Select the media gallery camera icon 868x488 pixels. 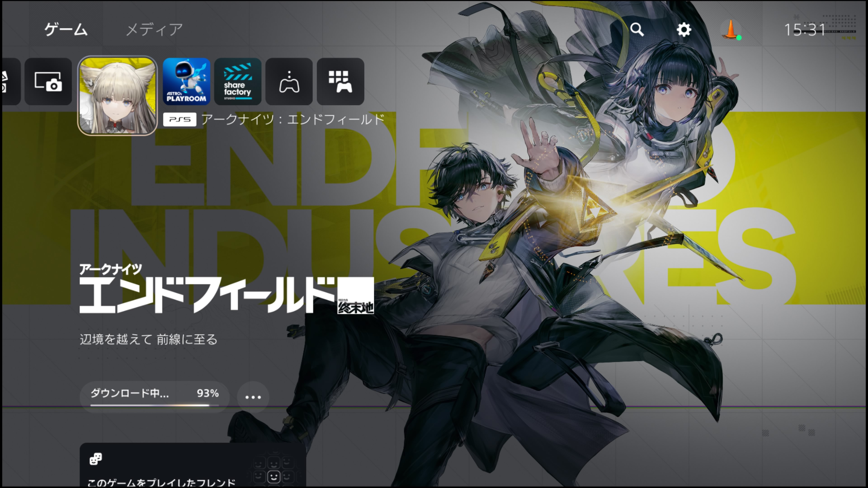[48, 82]
